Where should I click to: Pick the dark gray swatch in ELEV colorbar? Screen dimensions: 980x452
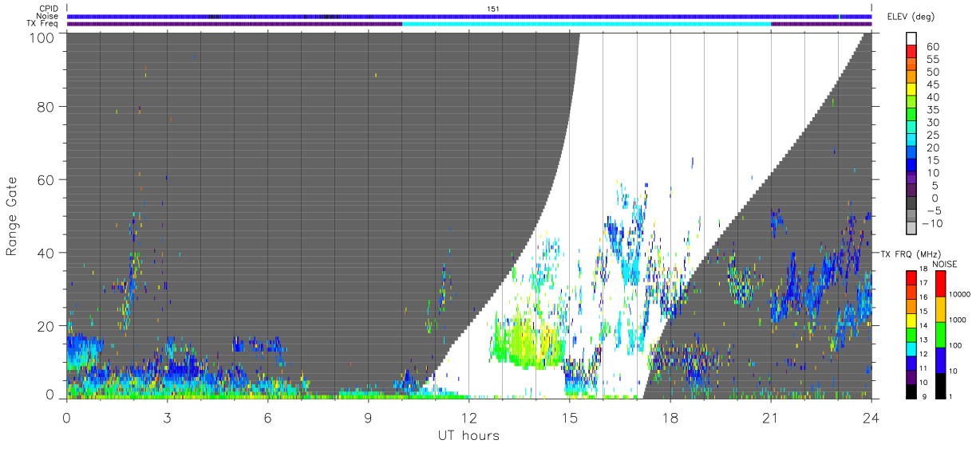911,203
